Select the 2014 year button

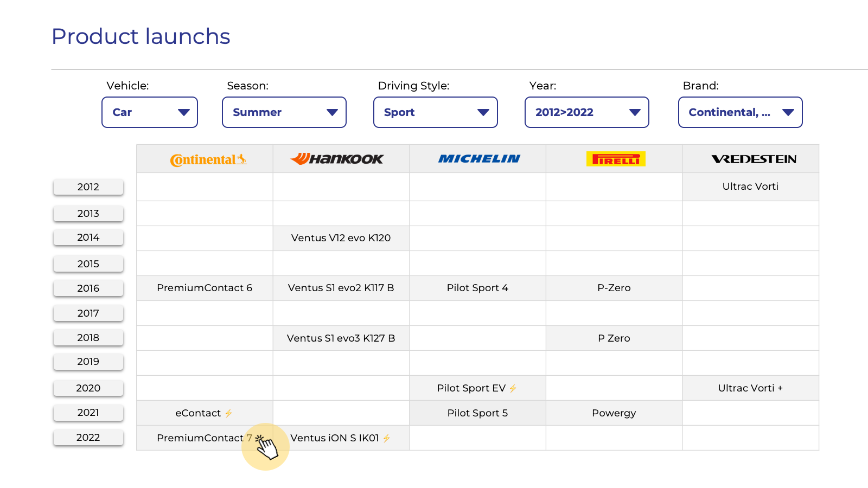tap(88, 237)
